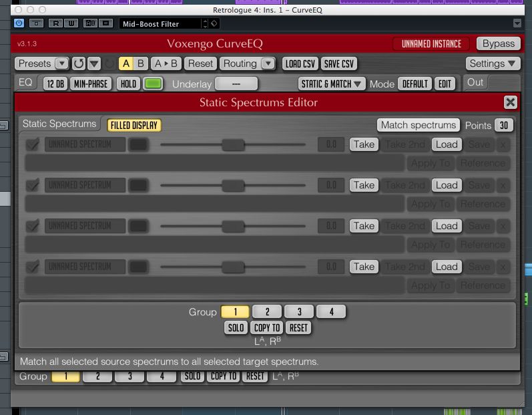Select state B
Viewport: 532px width, 415px height.
click(x=140, y=63)
